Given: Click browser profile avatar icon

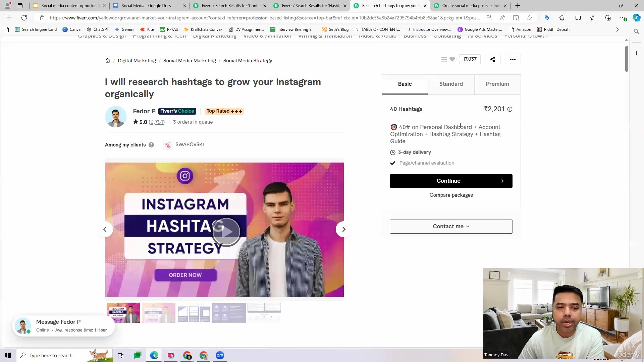Looking at the screenshot, I should click(7, 6).
